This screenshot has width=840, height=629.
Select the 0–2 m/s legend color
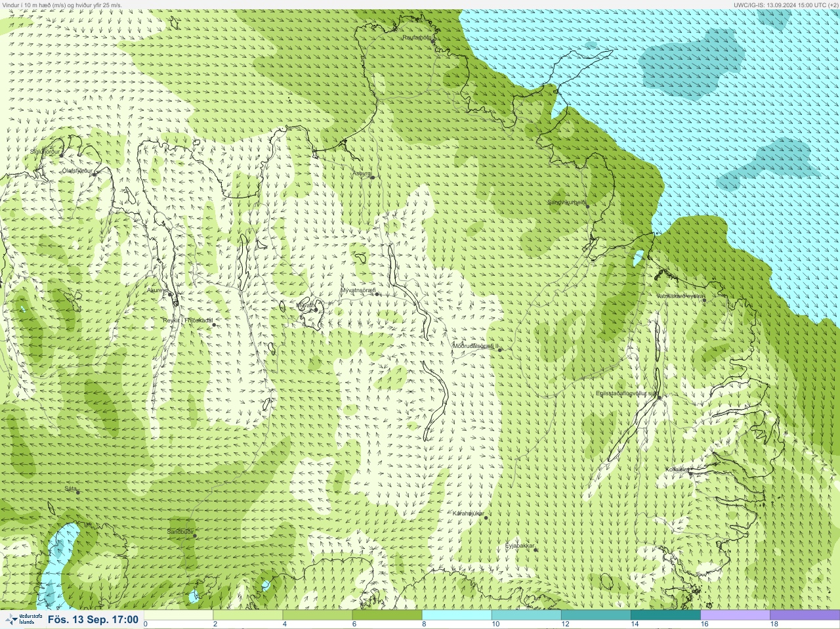click(x=178, y=615)
